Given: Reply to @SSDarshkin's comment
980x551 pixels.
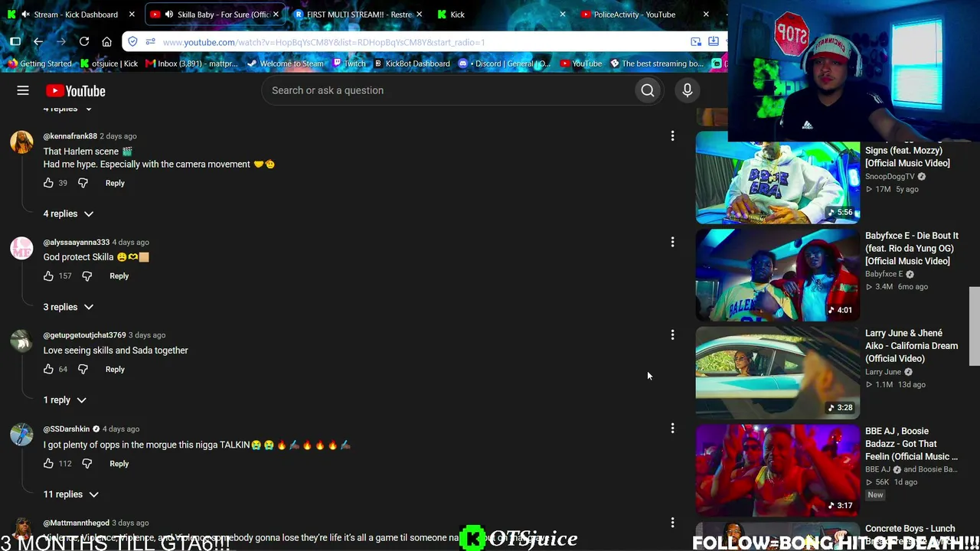Looking at the screenshot, I should point(119,463).
